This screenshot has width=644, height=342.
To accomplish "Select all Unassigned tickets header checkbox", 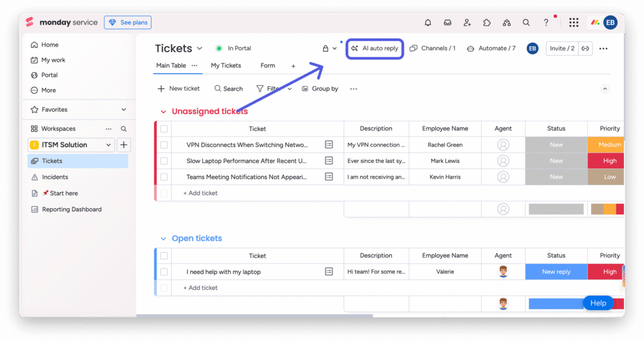I will pos(164,129).
